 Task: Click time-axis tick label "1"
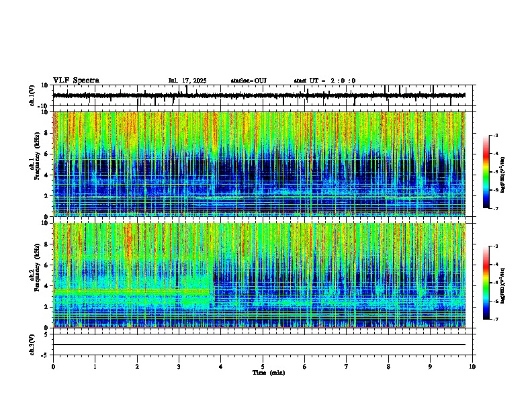tap(95, 367)
